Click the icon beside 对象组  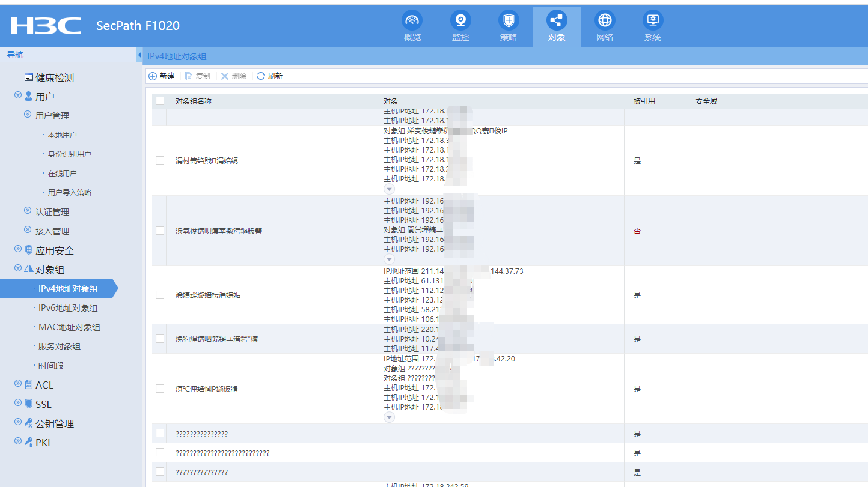[x=29, y=269]
